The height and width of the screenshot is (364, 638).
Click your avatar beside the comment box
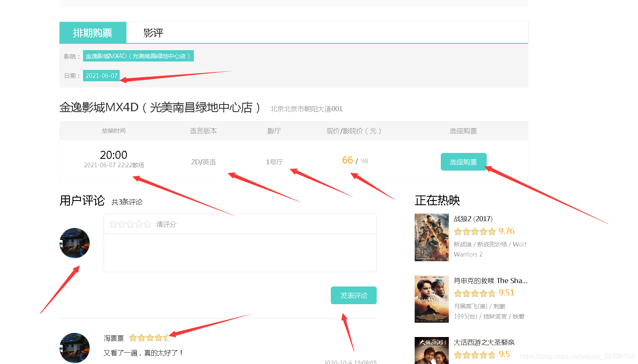[x=75, y=243]
